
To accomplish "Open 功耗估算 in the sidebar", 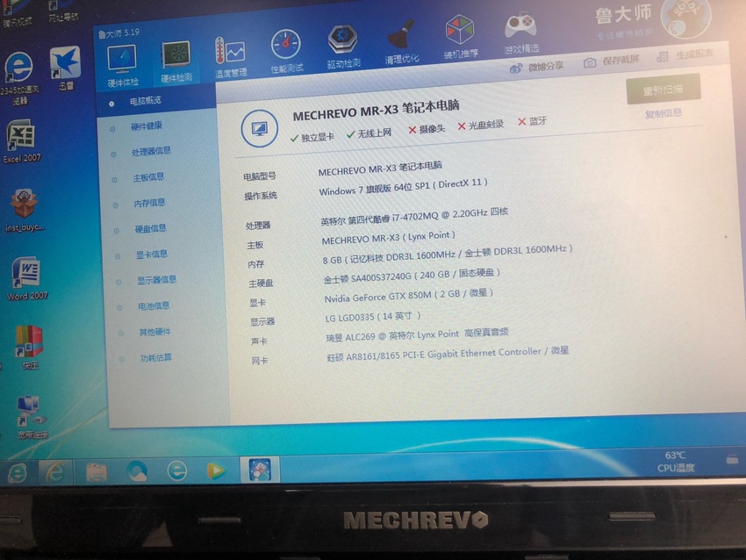I will click(156, 357).
